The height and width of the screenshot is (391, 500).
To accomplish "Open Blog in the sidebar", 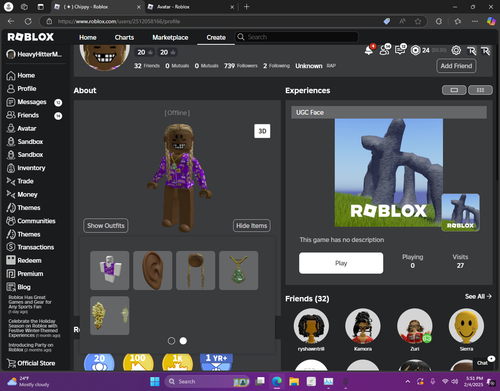I will pyautogui.click(x=18, y=287).
